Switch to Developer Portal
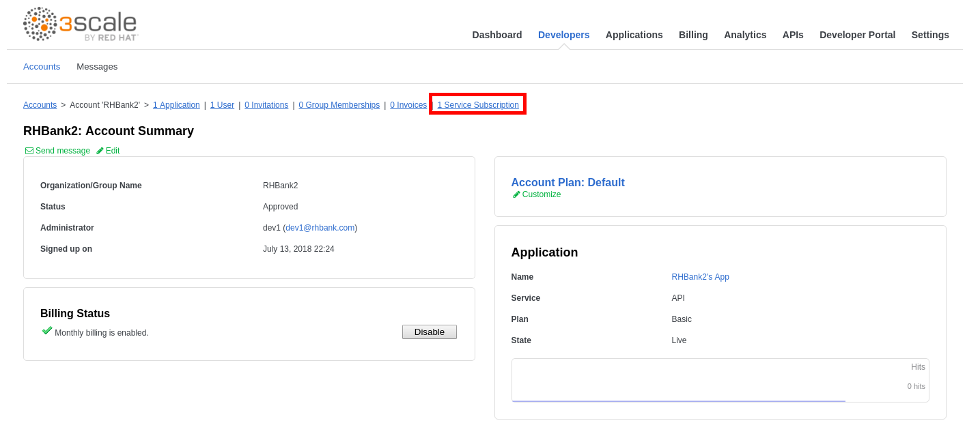 click(857, 35)
